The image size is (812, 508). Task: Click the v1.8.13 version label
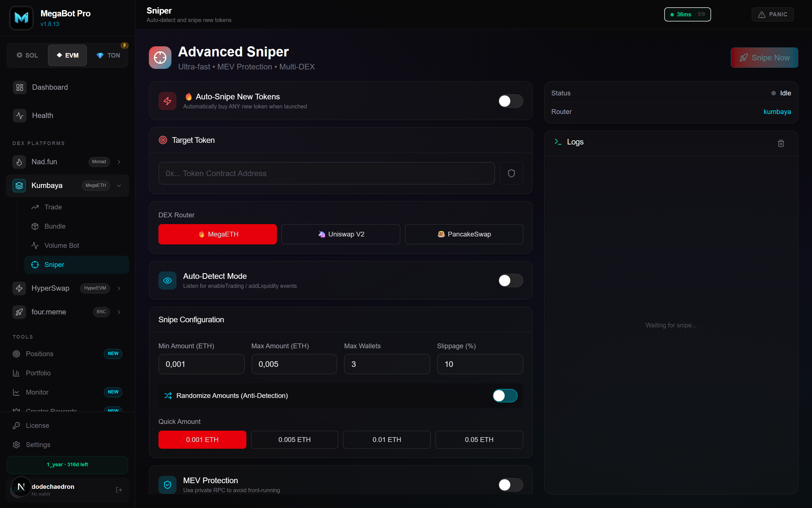[x=50, y=24]
